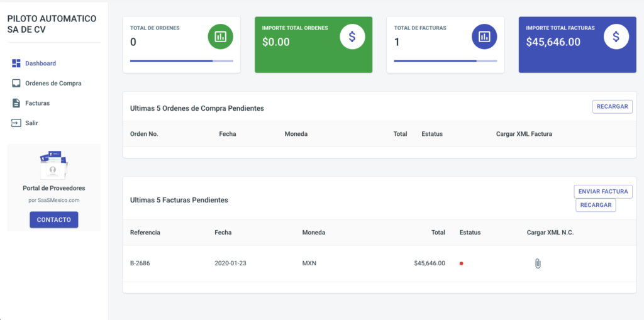The height and width of the screenshot is (320, 644).
Task: Click the Ordenes de Compra inbox icon
Action: [16, 83]
